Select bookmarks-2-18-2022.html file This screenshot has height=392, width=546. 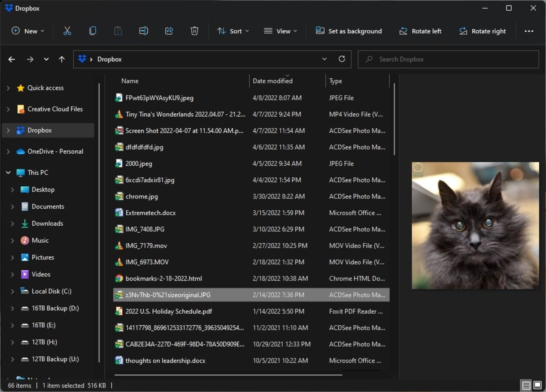click(x=164, y=279)
